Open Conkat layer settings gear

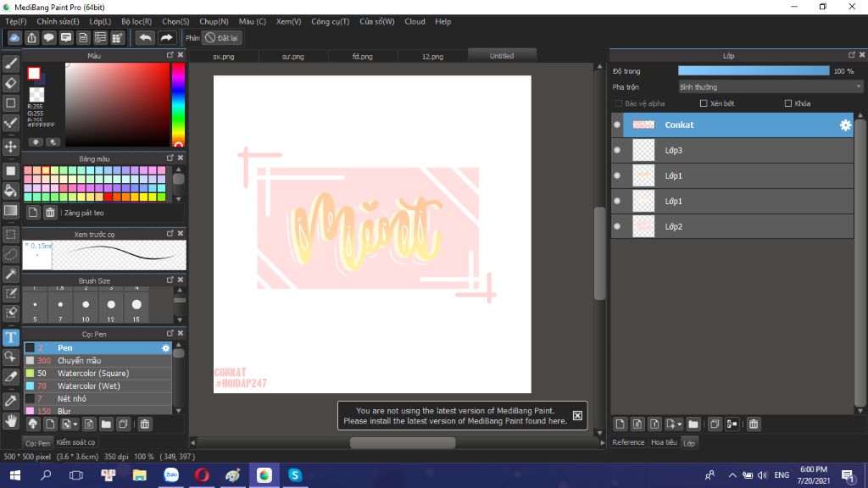[x=845, y=125]
